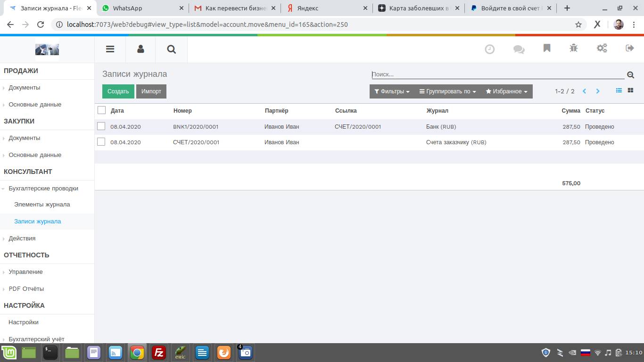Click the magnifier icon in top bar
Viewport: 644px width, 362px height.
point(172,49)
